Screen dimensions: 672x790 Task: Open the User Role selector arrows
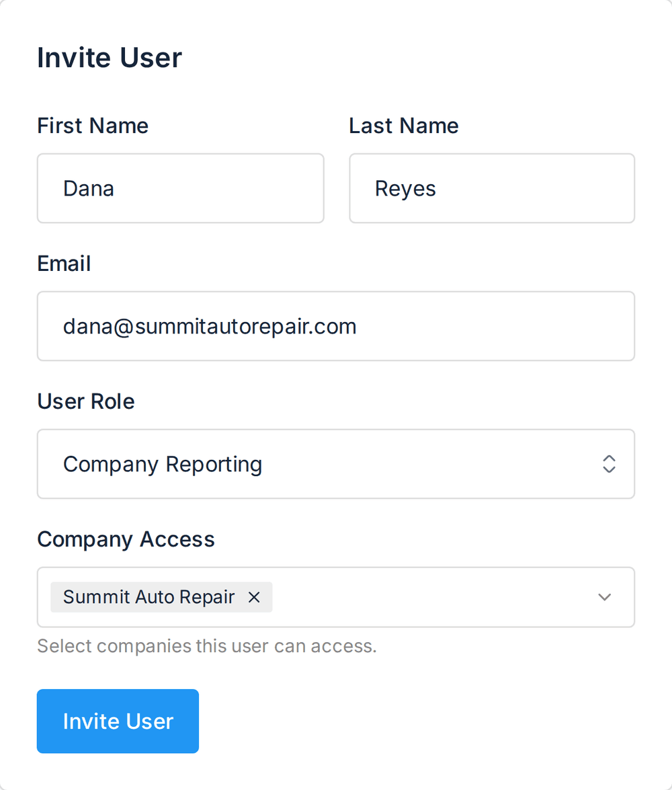[x=609, y=464]
